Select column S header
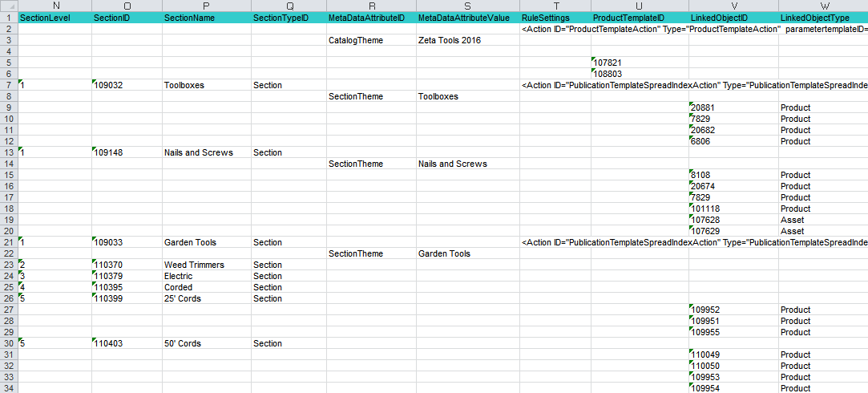 coord(468,6)
